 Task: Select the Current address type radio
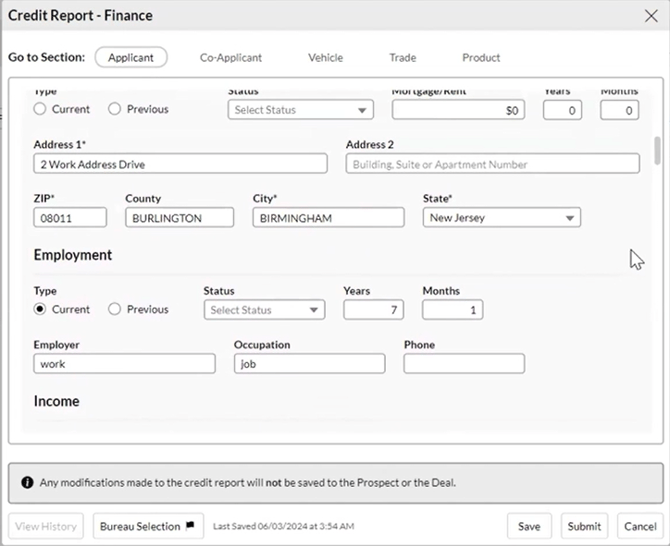pos(40,109)
